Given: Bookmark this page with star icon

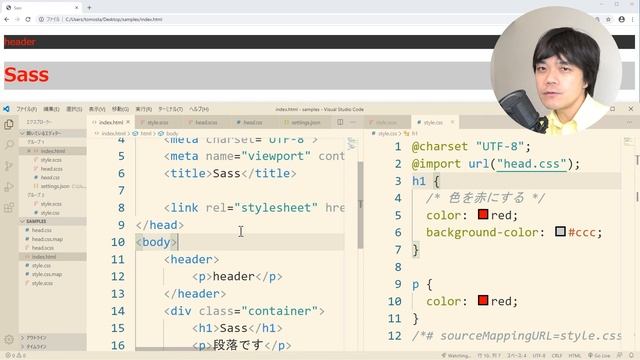Looking at the screenshot, I should point(608,19).
